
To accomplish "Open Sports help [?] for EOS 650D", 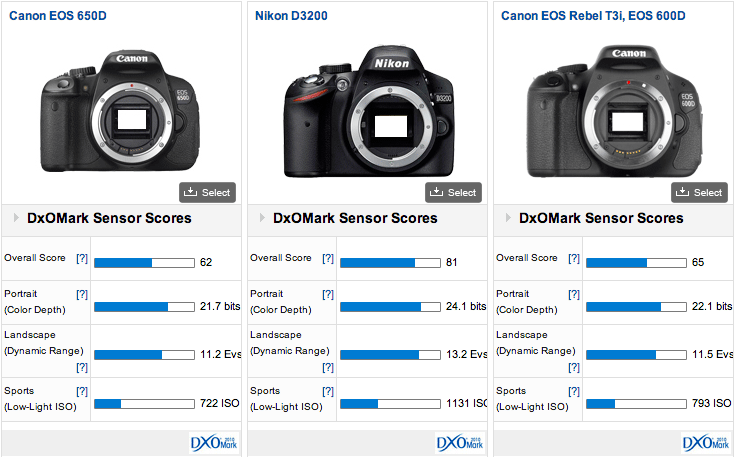I will tap(82, 391).
